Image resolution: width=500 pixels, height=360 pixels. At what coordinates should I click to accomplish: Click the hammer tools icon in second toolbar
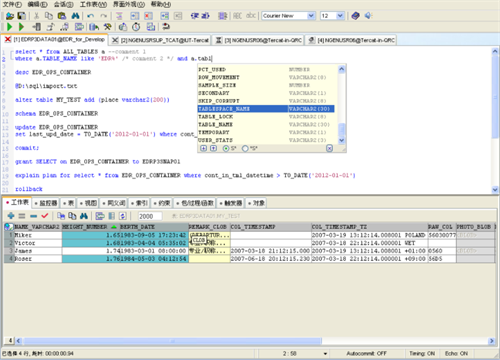(x=107, y=27)
